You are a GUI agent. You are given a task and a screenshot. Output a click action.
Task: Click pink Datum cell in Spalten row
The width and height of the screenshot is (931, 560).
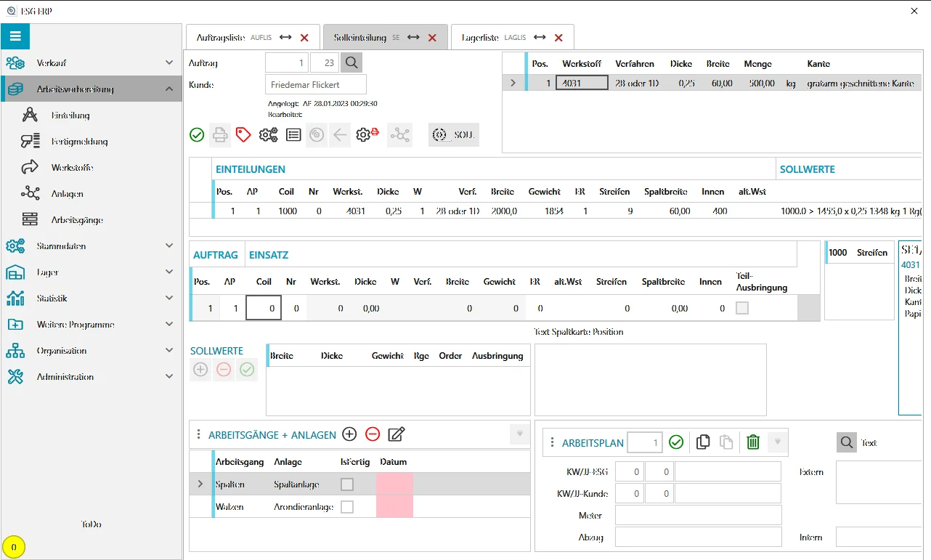(x=394, y=484)
